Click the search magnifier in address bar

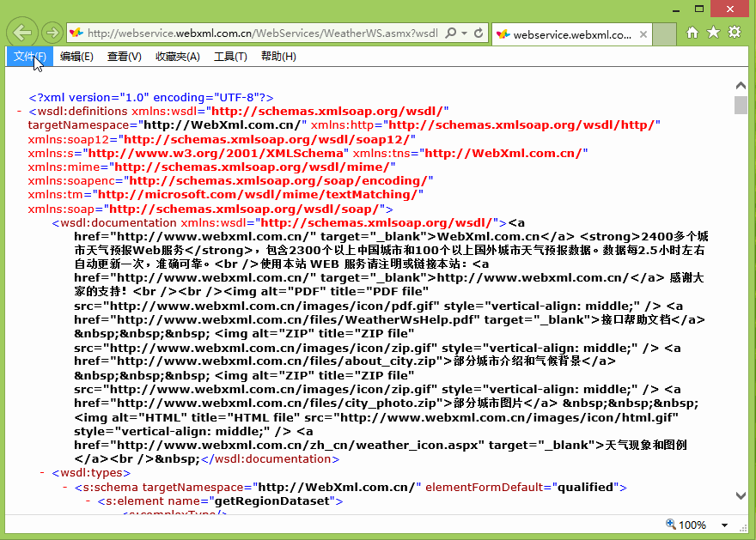click(x=450, y=33)
